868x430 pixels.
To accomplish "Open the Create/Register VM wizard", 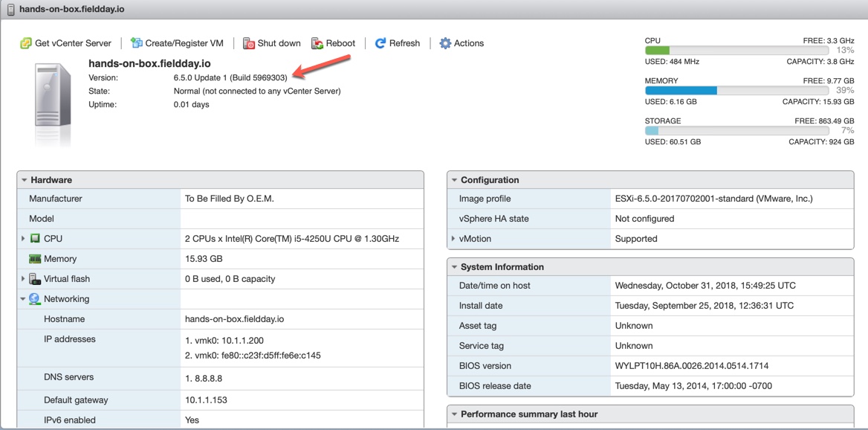I will click(x=177, y=43).
